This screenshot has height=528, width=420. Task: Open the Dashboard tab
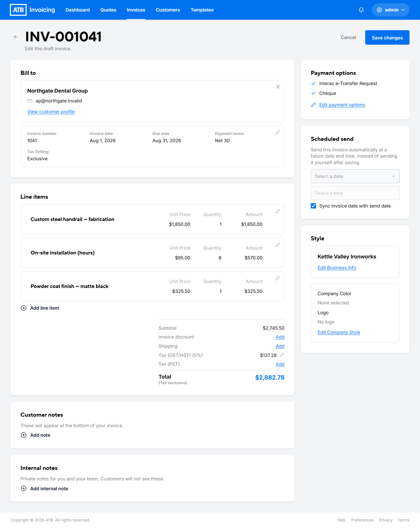78,10
